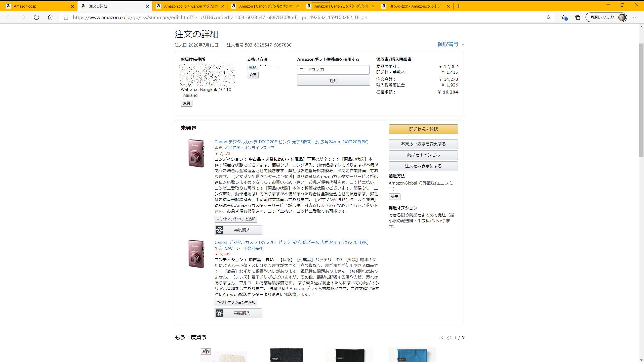Screen dimensions: 644x362
Task: Close the Amazon.co.jp first tab
Action: pos(72,6)
